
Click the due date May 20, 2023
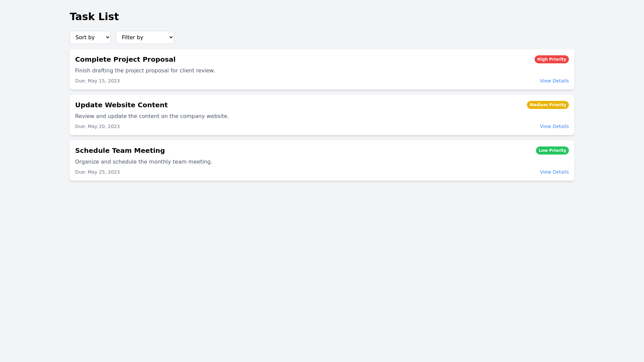(97, 126)
